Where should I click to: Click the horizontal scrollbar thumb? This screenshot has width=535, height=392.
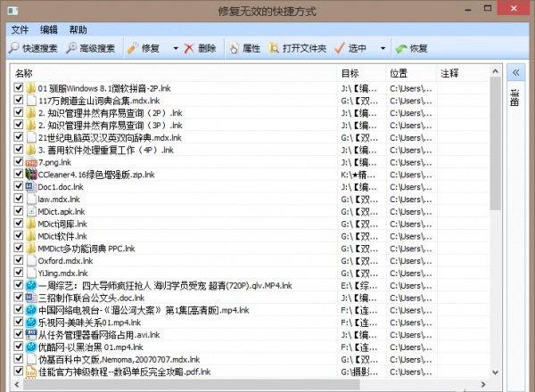click(x=192, y=385)
